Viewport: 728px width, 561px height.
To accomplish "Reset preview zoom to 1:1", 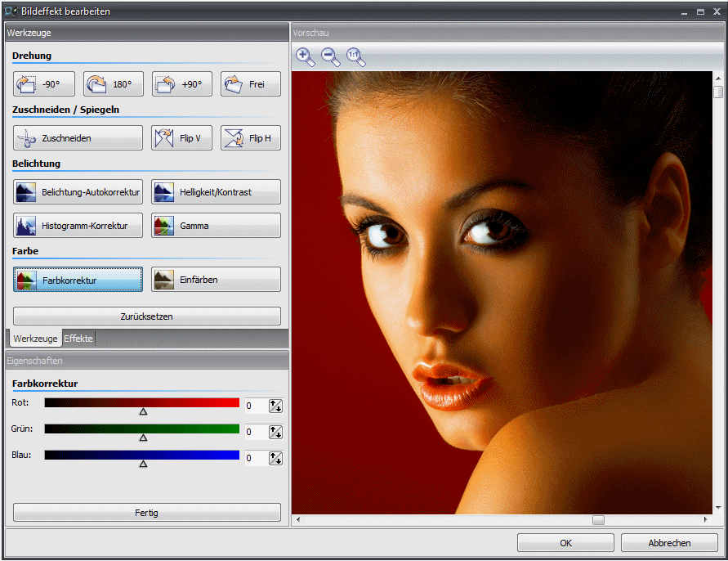I will 355,56.
